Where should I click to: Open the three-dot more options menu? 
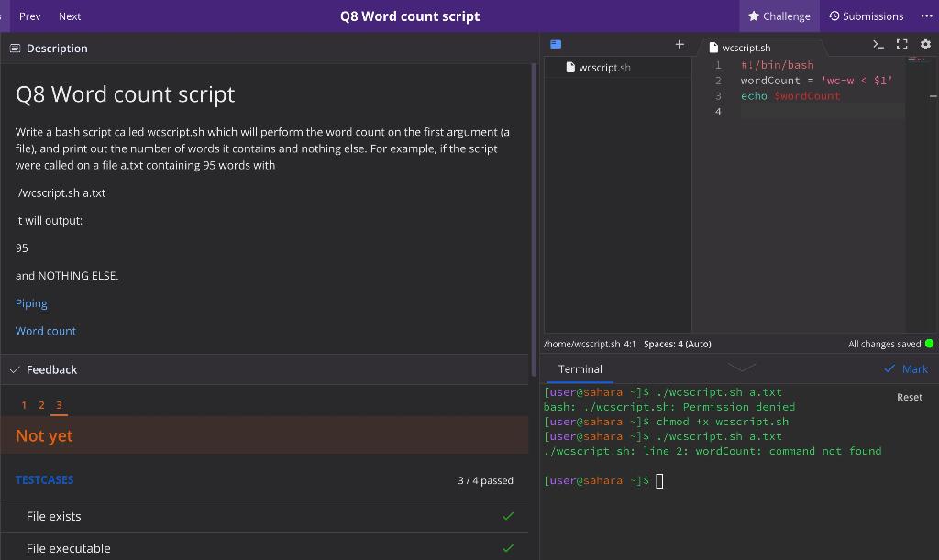(x=926, y=16)
